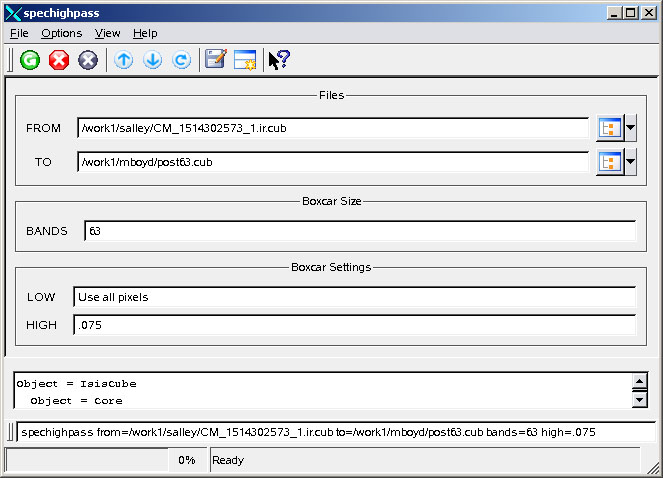Click the What's This help cursor icon
This screenshot has width=663, height=478.
point(279,60)
